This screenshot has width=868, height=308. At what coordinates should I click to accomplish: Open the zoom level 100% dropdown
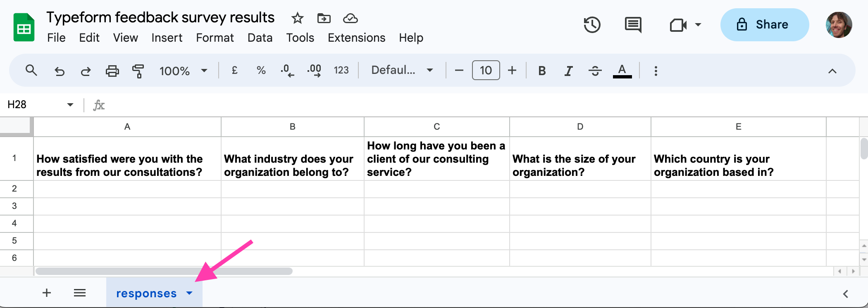(183, 71)
